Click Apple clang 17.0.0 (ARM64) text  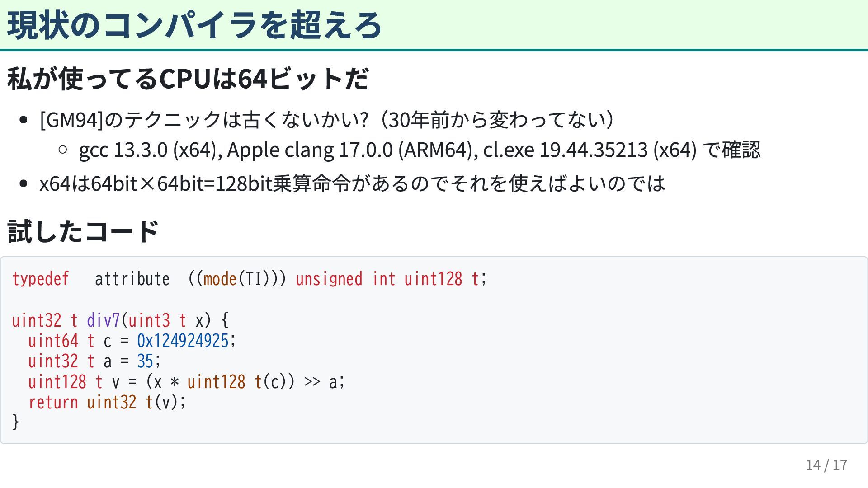[x=349, y=150]
